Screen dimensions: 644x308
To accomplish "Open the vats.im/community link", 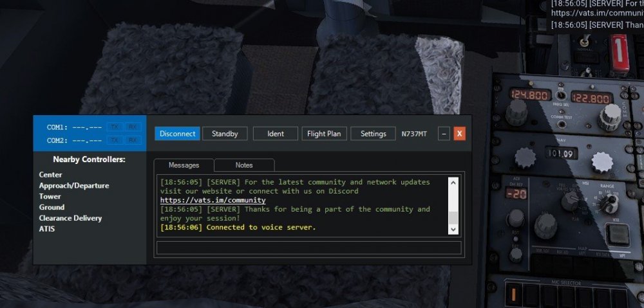I will pyautogui.click(x=213, y=200).
